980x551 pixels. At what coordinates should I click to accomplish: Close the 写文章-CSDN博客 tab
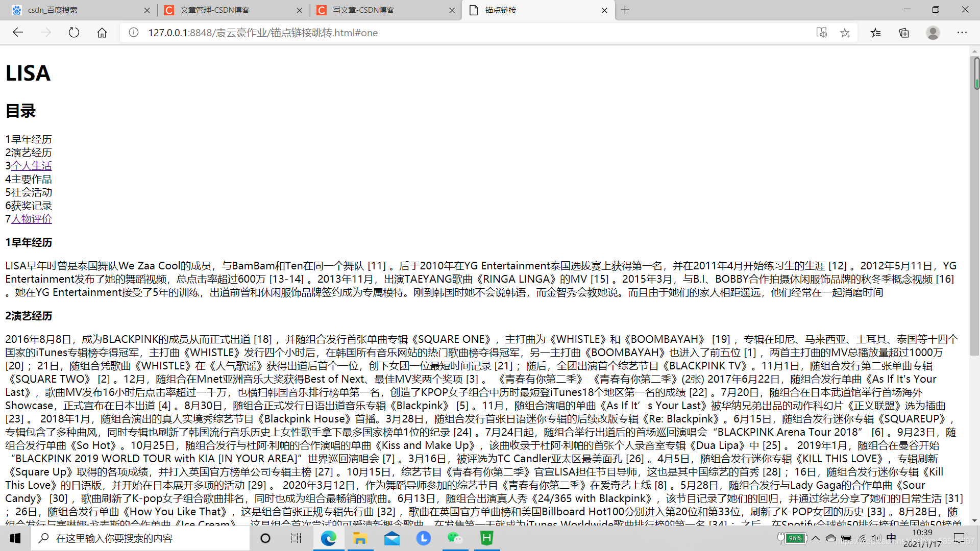coord(452,10)
